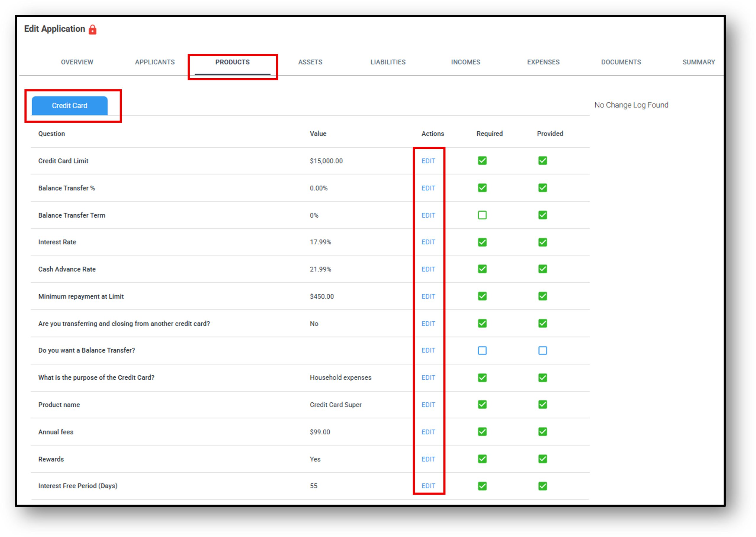Uncheck Required checkbox for Annual fees
This screenshot has width=756, height=537.
pyautogui.click(x=482, y=432)
